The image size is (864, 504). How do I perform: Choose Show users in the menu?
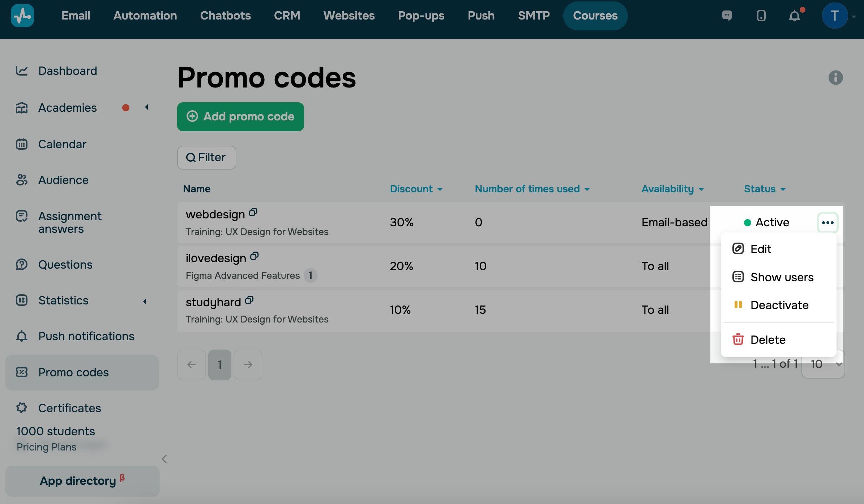click(781, 277)
